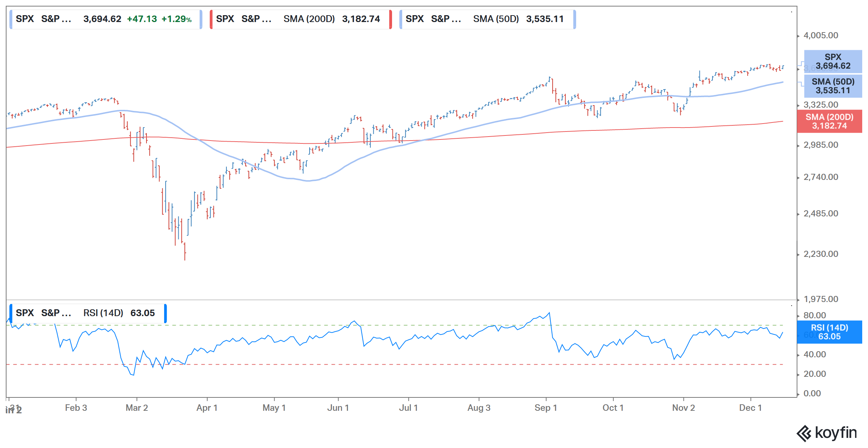Viewport: 868px width, 448px height.
Task: Click the 2,230.00 price axis label
Action: [821, 254]
